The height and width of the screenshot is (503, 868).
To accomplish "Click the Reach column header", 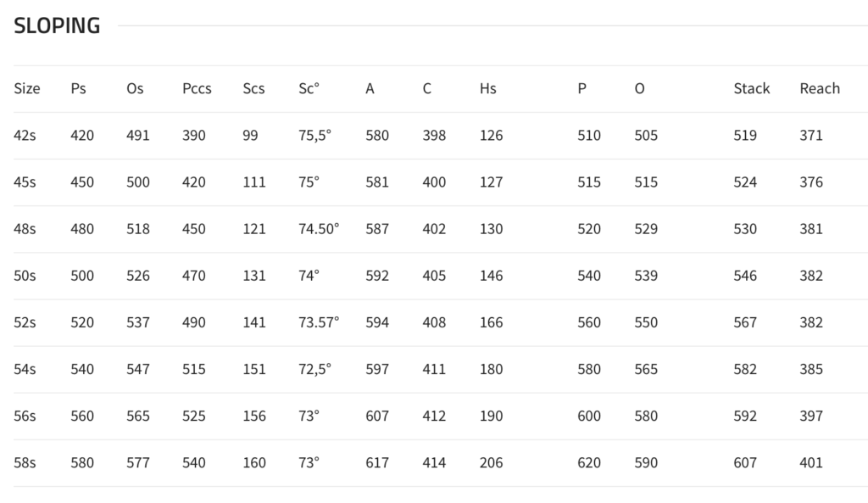I will click(x=820, y=88).
